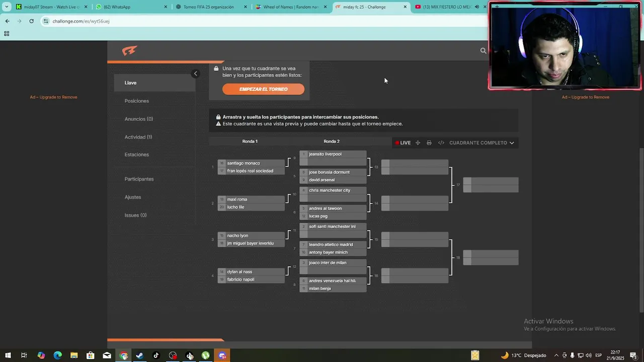
Task: Open the embed code icon
Action: coord(441,143)
